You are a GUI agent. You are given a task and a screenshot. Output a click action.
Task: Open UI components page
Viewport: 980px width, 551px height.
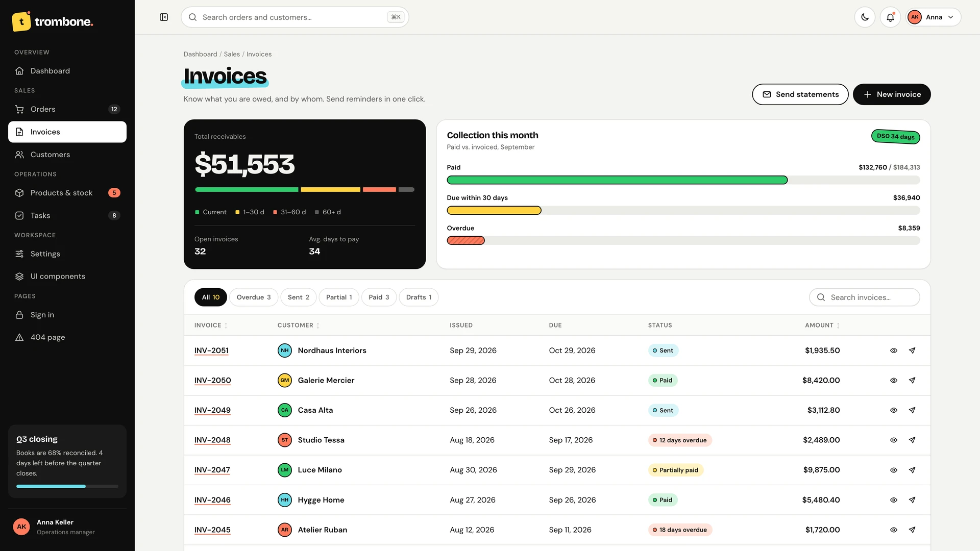pyautogui.click(x=67, y=276)
